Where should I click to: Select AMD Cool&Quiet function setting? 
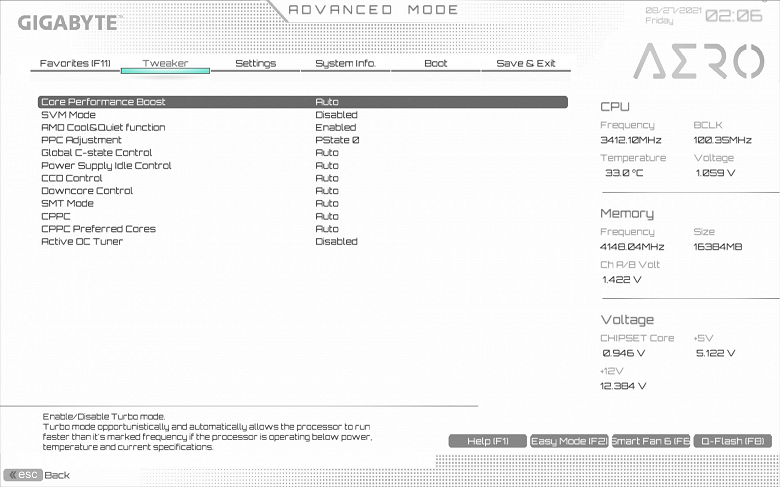point(103,127)
